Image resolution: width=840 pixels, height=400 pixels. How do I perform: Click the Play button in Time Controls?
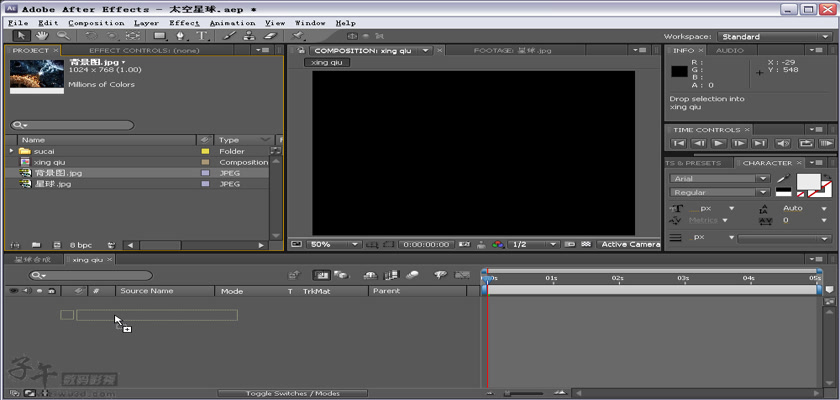click(719, 144)
